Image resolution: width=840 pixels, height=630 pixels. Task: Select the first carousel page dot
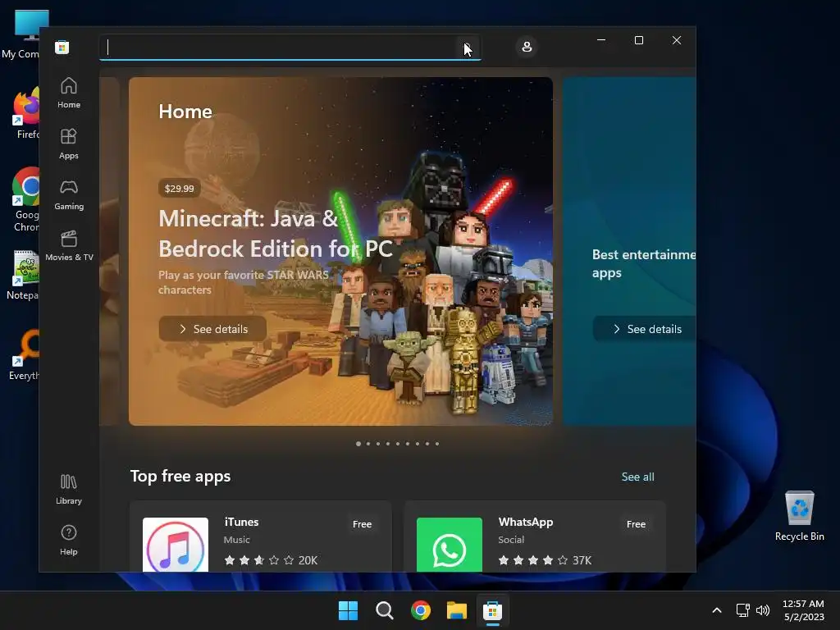click(x=358, y=444)
